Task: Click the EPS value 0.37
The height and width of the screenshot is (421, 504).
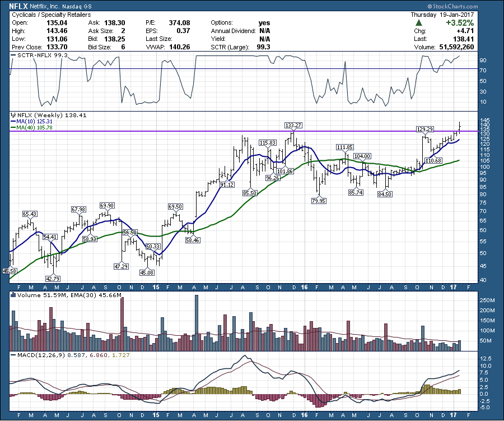Action: [183, 31]
